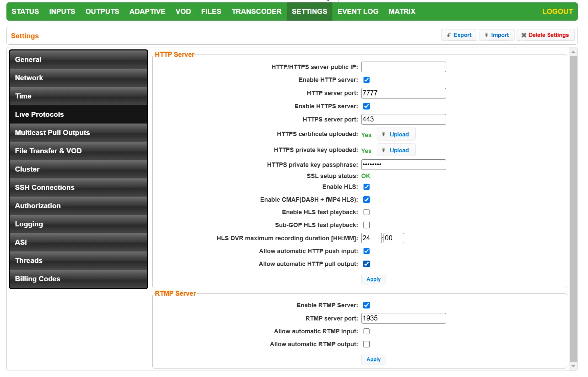Click the HTTPS private key passphrase field
Screen dimensions: 588x377
(404, 164)
